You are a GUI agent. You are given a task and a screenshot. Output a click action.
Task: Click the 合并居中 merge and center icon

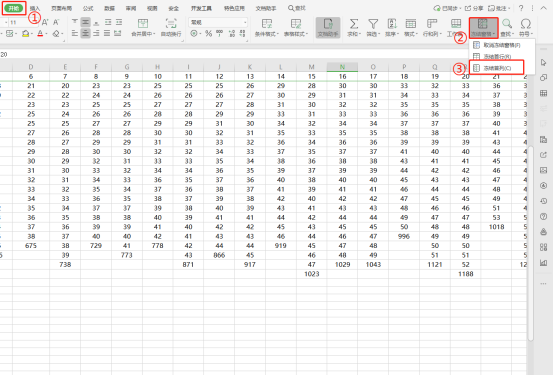tap(143, 24)
